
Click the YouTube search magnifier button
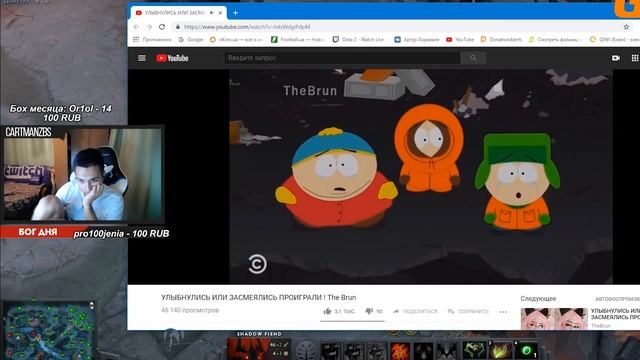tap(473, 58)
